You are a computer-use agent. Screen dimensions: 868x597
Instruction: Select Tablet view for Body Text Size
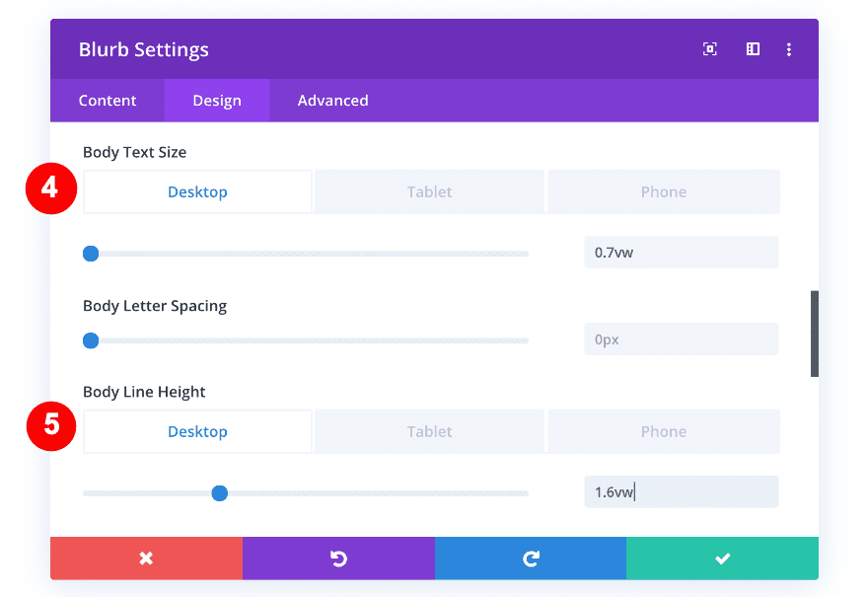point(429,191)
